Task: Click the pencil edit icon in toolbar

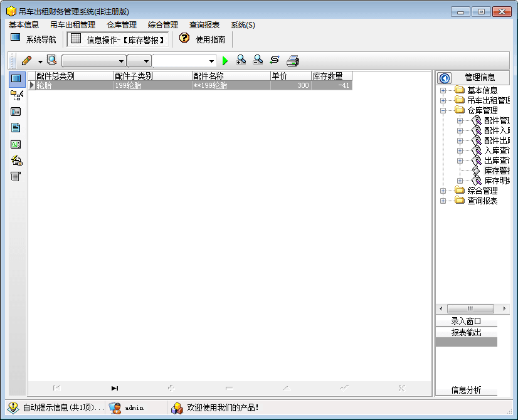Action: 26,61
